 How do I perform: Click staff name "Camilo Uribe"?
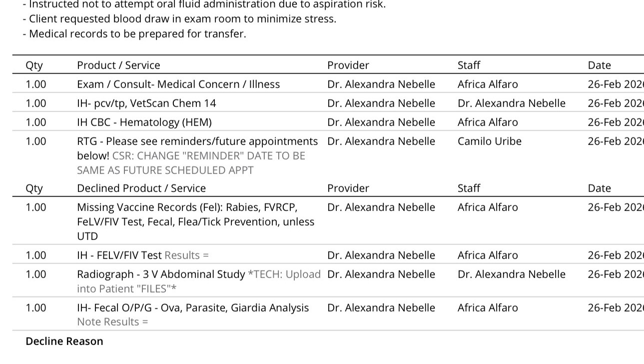point(489,141)
